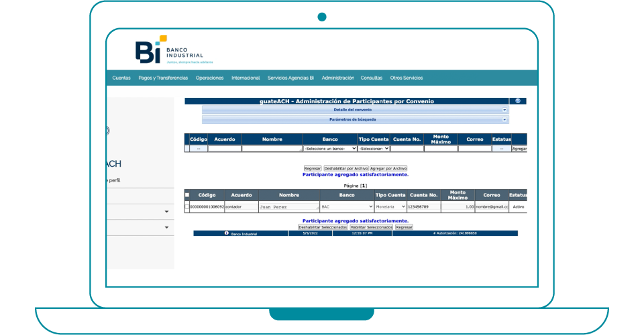This screenshot has height=335, width=644.
Task: Expand the first left sidebar dropdown arrow
Action: (x=166, y=212)
